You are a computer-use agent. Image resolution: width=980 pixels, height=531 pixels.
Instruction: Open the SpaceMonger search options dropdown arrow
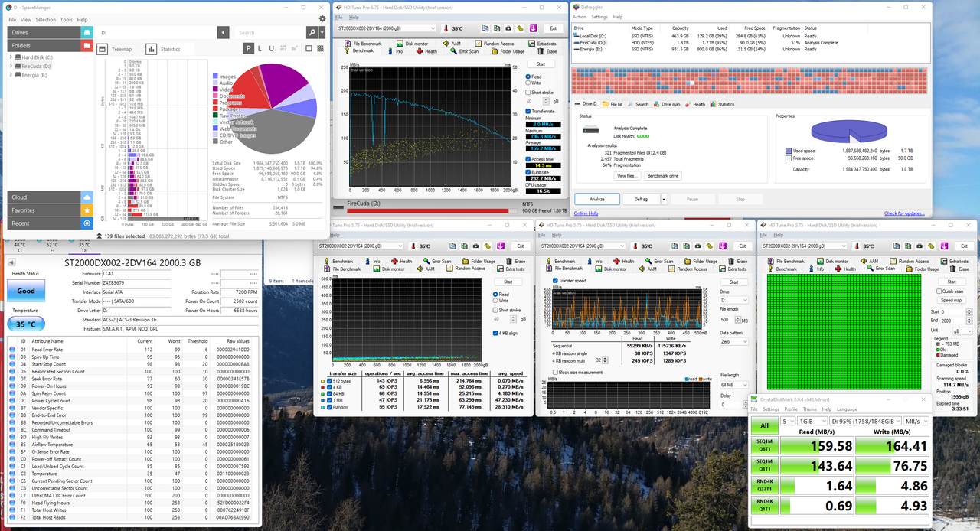[322, 32]
